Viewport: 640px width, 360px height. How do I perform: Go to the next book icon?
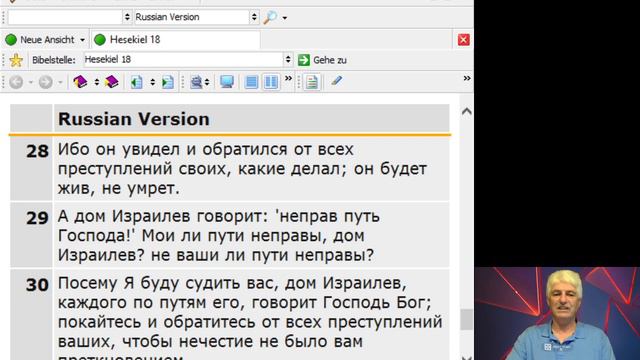tap(111, 82)
